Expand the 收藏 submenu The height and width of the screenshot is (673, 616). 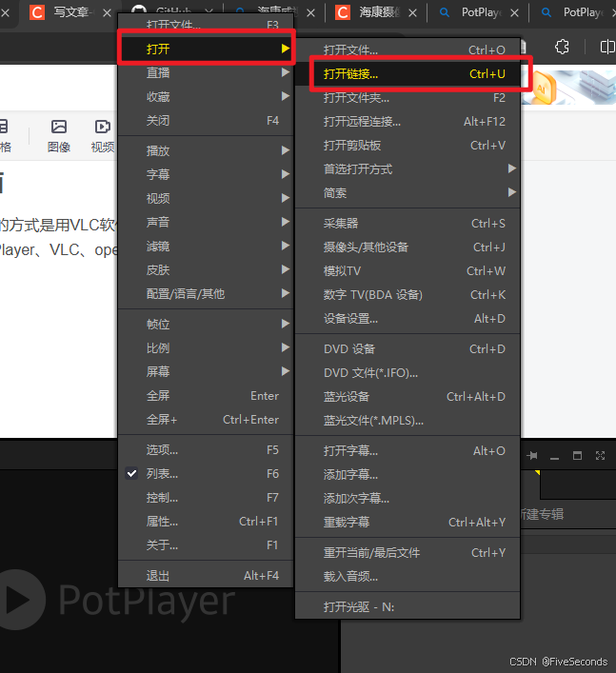206,96
